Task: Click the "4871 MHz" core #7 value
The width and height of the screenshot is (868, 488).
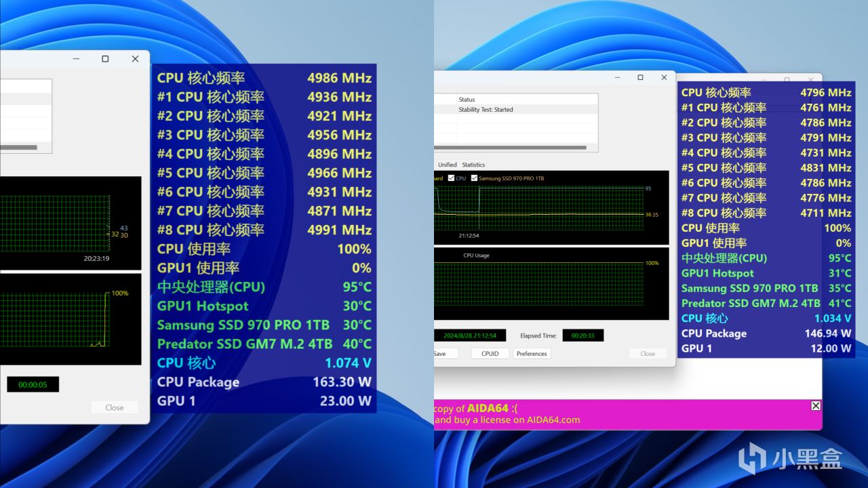Action: 339,211
